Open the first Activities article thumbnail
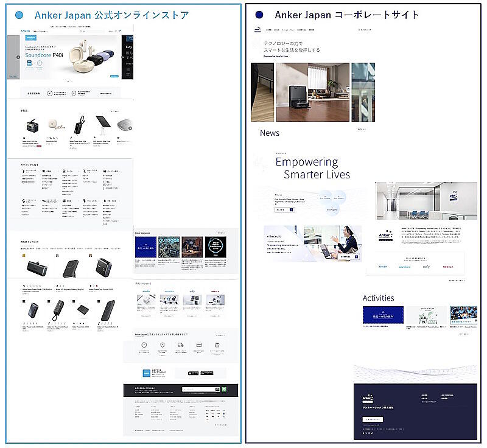 [x=380, y=315]
